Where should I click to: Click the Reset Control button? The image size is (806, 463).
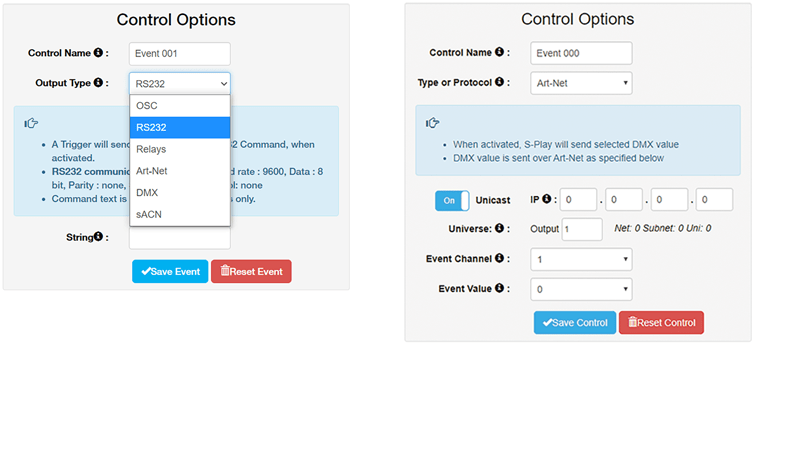pyautogui.click(x=661, y=323)
